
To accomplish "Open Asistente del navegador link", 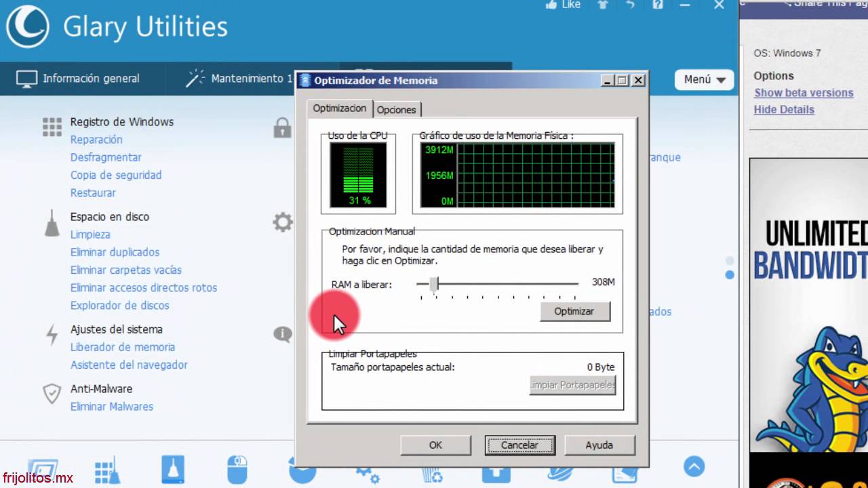I will tap(129, 365).
